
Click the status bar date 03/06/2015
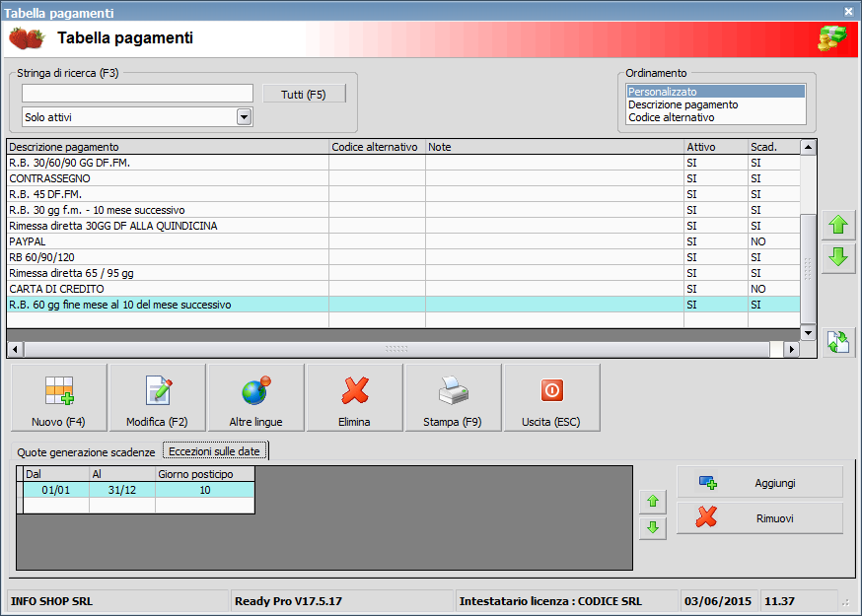(718, 601)
